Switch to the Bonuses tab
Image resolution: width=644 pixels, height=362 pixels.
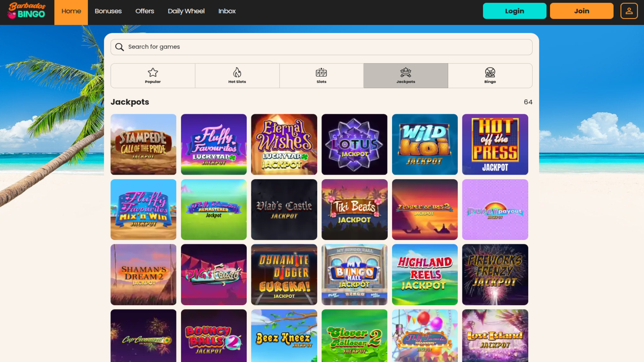108,11
